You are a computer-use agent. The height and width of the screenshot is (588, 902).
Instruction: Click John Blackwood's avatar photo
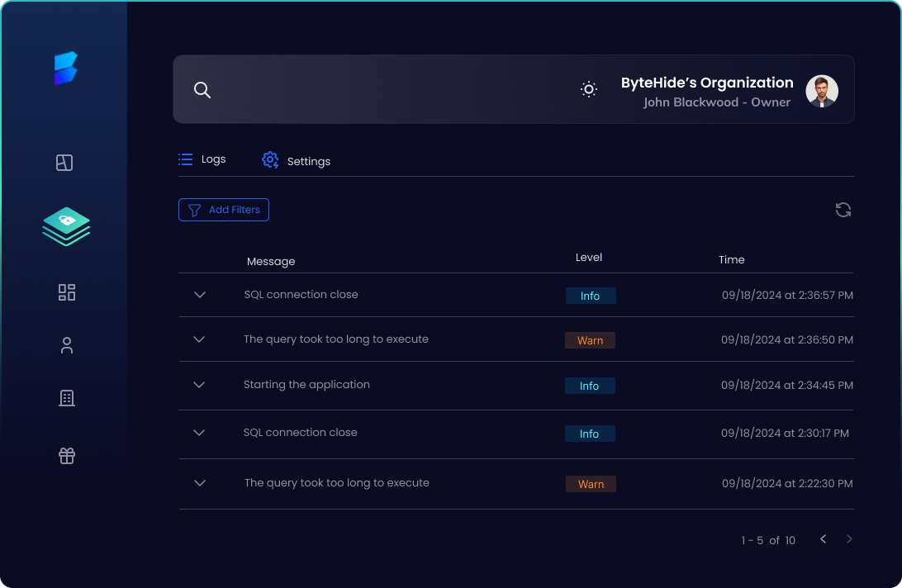(821, 91)
